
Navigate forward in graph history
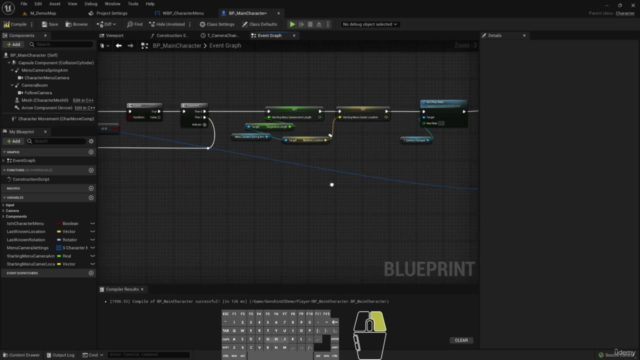[x=131, y=46]
